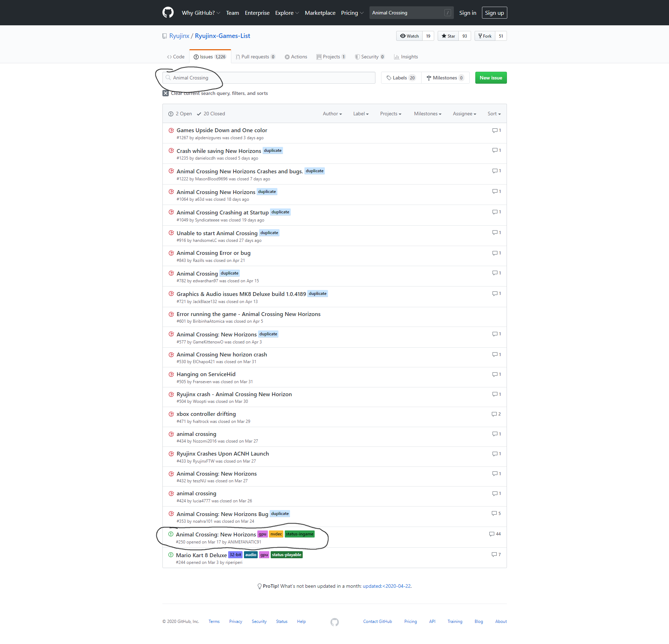Expand the Pricing header menu
Screen dimensions: 669x644
pyautogui.click(x=352, y=13)
